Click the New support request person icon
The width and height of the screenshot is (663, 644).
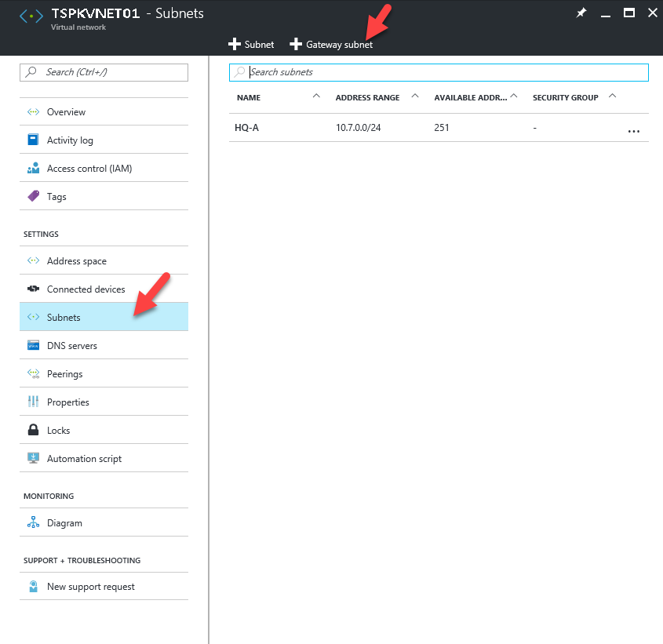pyautogui.click(x=34, y=587)
